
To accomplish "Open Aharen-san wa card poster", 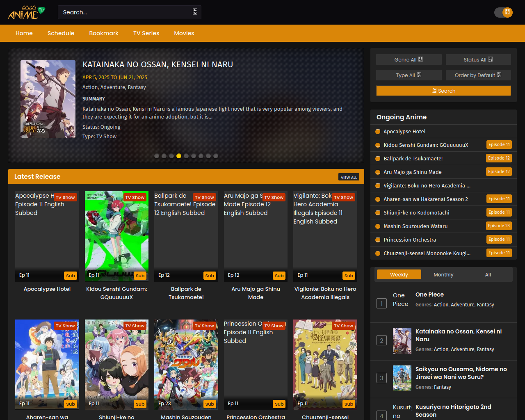I will (47, 365).
